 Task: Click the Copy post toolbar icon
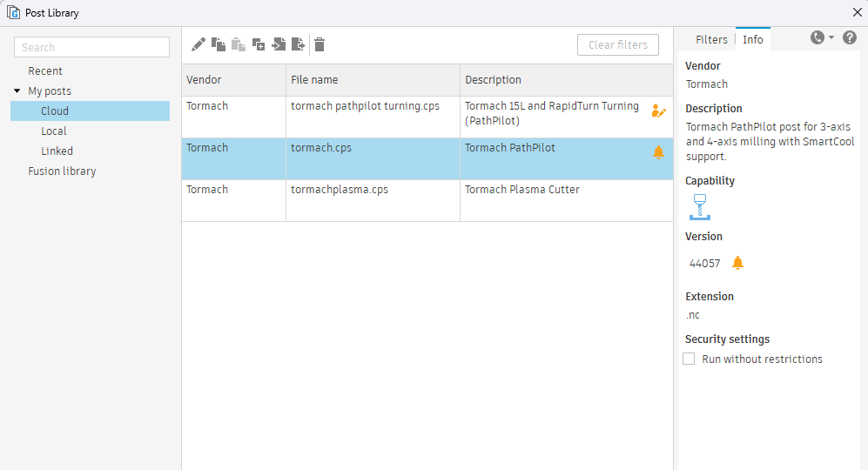(219, 44)
